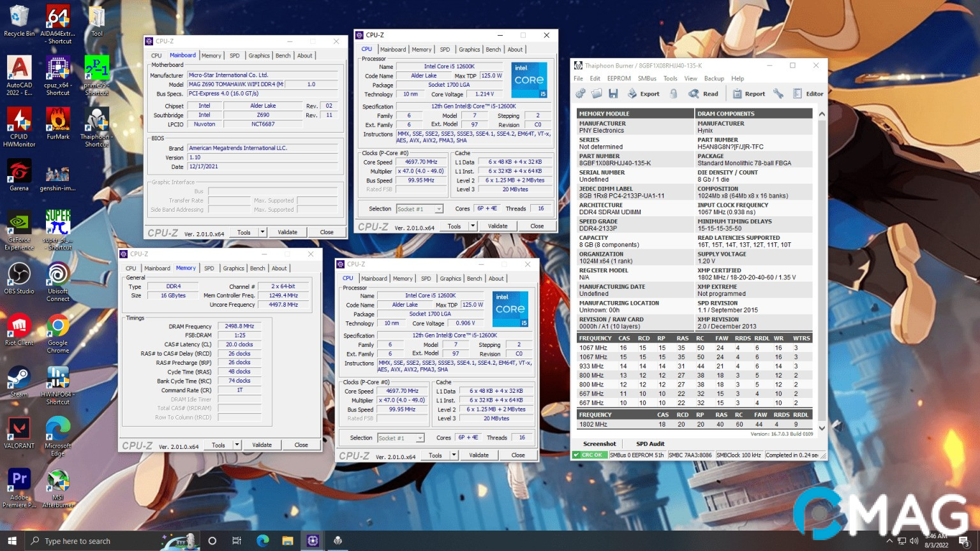Click the scroll down arrow in Thaiphoon Burner
Viewport: 980px width, 551px height.
[822, 428]
